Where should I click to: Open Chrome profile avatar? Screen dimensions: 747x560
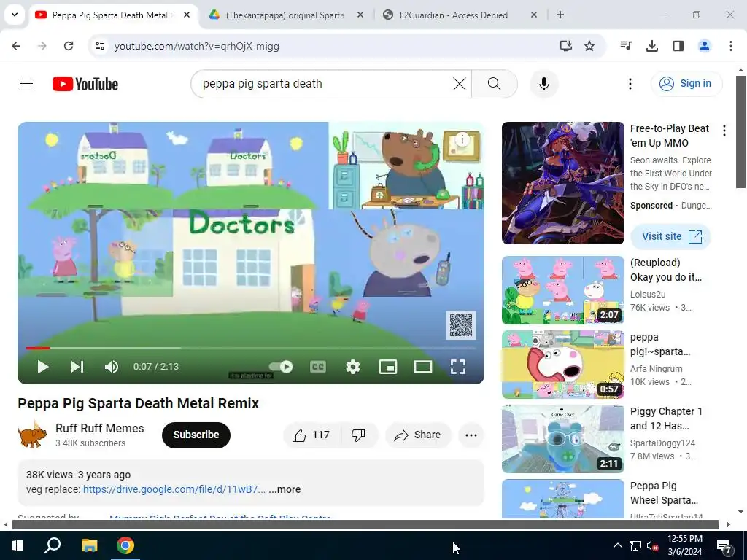704,46
